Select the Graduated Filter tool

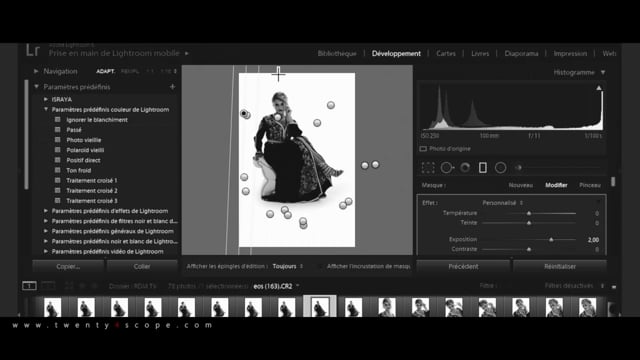483,168
